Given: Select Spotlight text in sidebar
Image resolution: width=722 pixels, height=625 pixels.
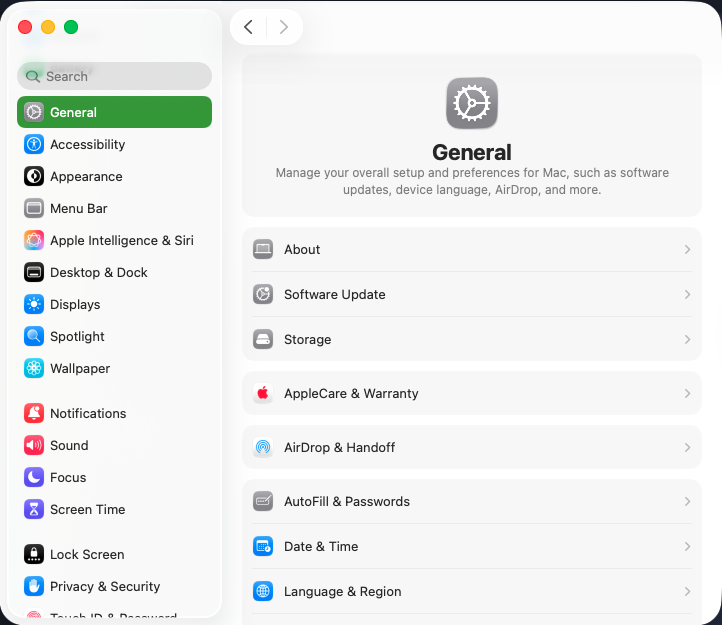Looking at the screenshot, I should 77,337.
